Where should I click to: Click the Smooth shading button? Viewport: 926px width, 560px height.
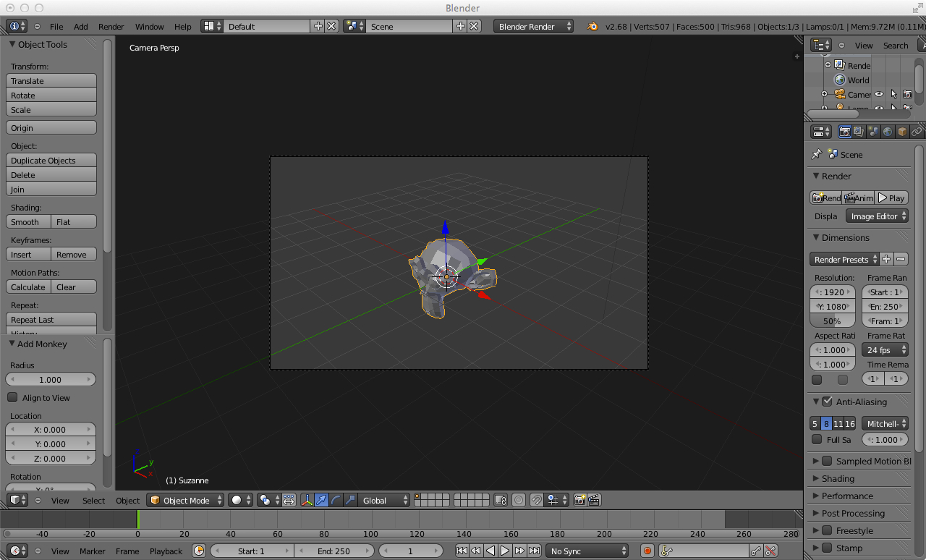29,221
